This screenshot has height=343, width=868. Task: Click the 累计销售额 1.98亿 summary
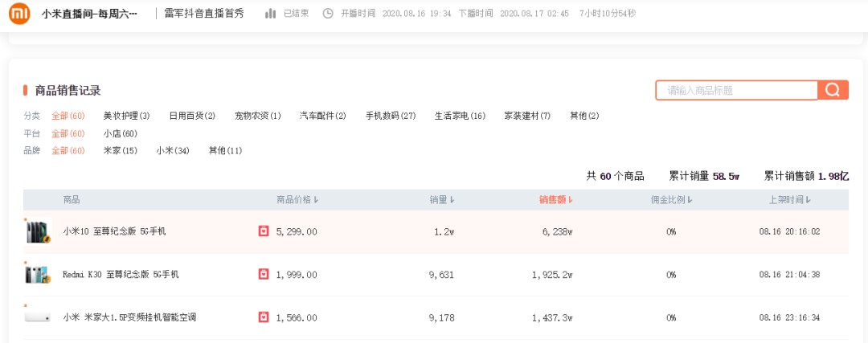(x=807, y=176)
